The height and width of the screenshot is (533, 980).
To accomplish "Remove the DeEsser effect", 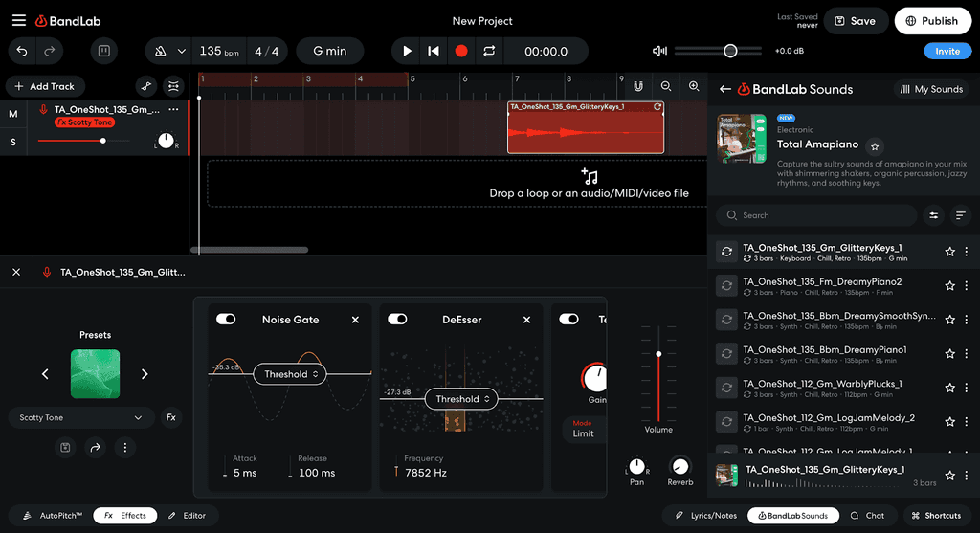I will pos(527,320).
